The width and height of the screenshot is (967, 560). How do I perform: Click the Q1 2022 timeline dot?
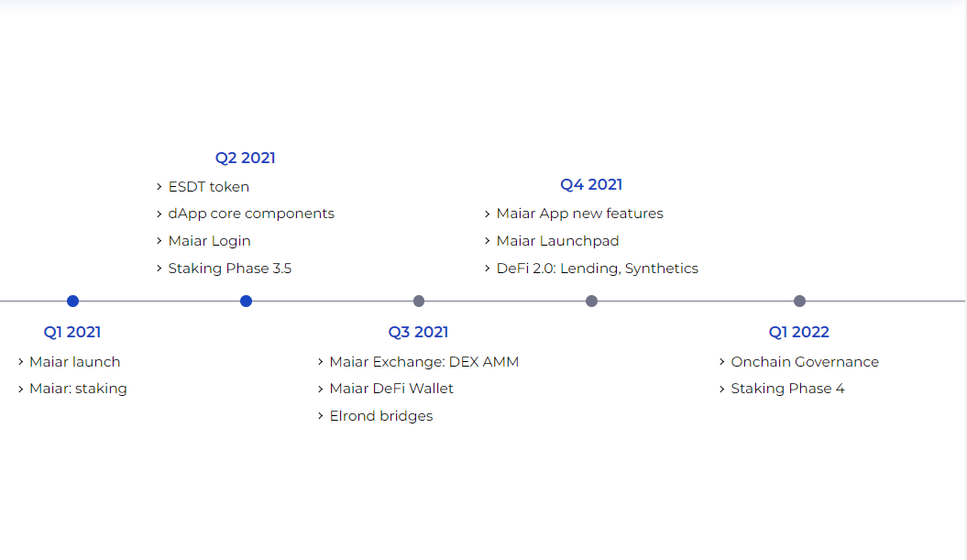click(799, 301)
